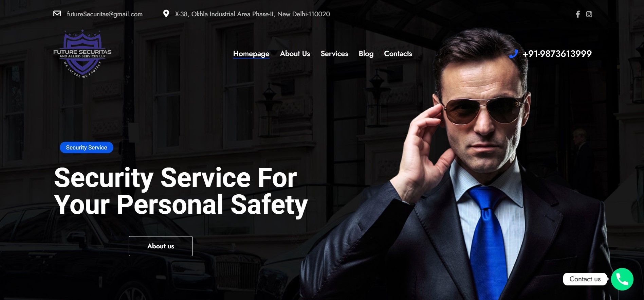Select Blog in the navigation bar
Image resolution: width=644 pixels, height=300 pixels.
[366, 54]
